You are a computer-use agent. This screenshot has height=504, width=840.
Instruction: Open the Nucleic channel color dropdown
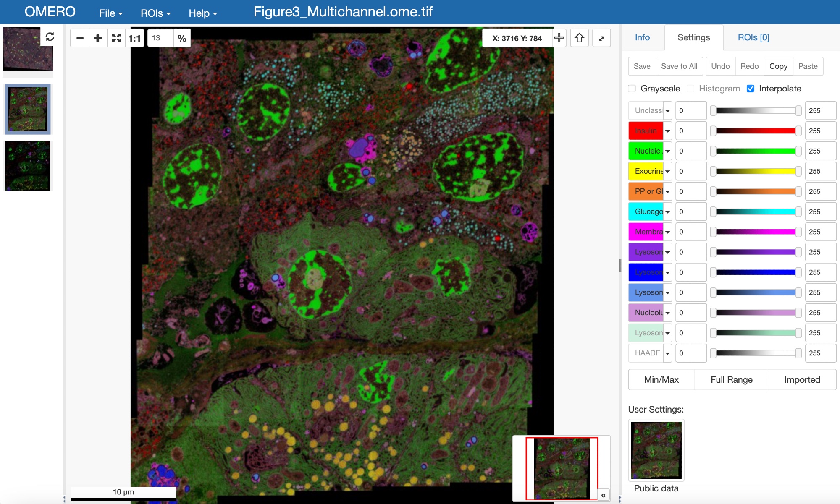tap(667, 151)
